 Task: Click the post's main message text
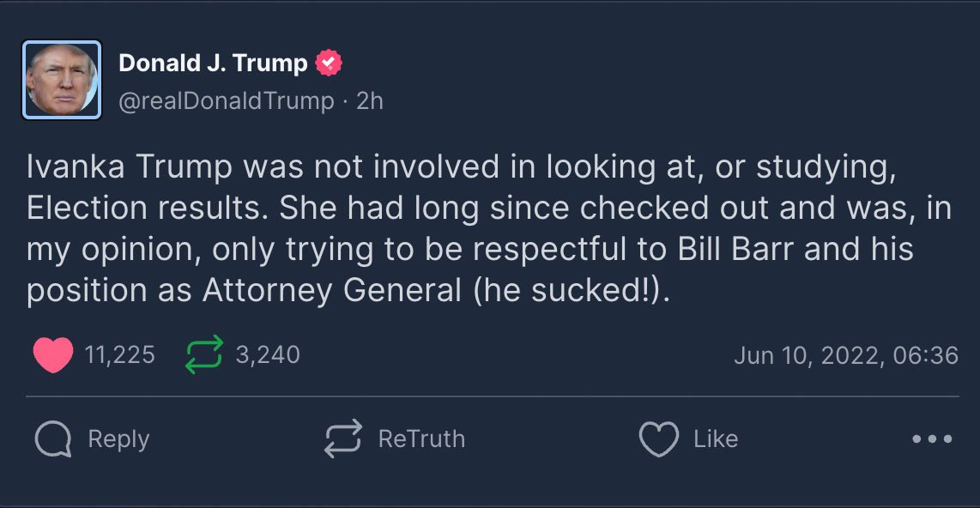(489, 229)
